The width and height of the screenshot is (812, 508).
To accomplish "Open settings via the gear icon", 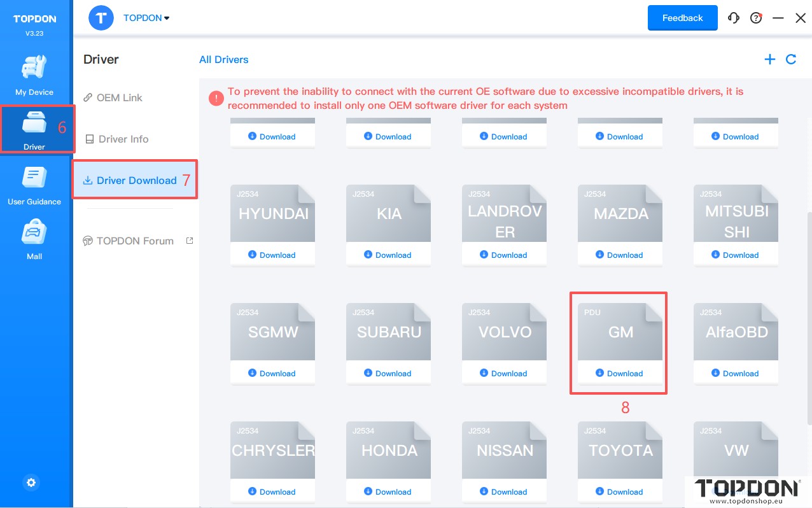I will [x=31, y=483].
